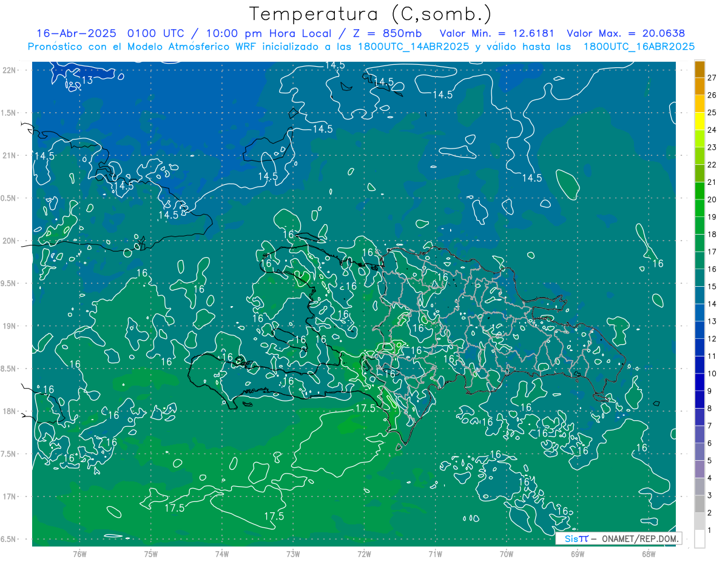This screenshot has width=728, height=562.
Task: Click the '8.5N' latitude axis label
Action: pyautogui.click(x=9, y=369)
